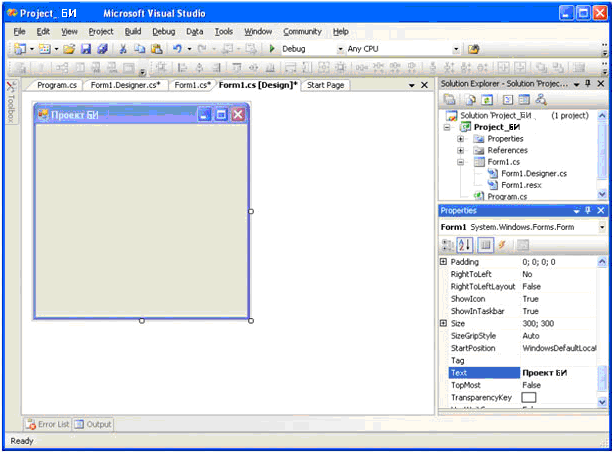The image size is (612, 452).
Task: Switch Properties panel to Alphabetical sort
Action: [x=464, y=245]
